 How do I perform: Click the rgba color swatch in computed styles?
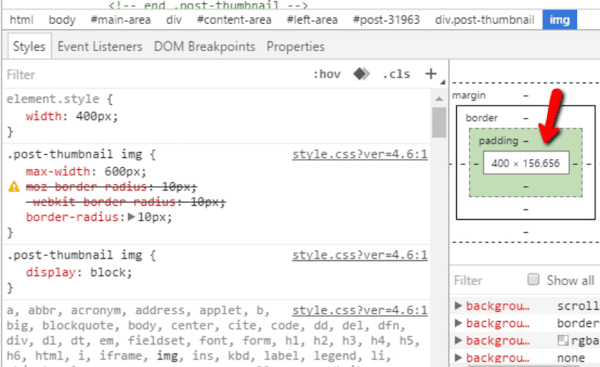[563, 340]
